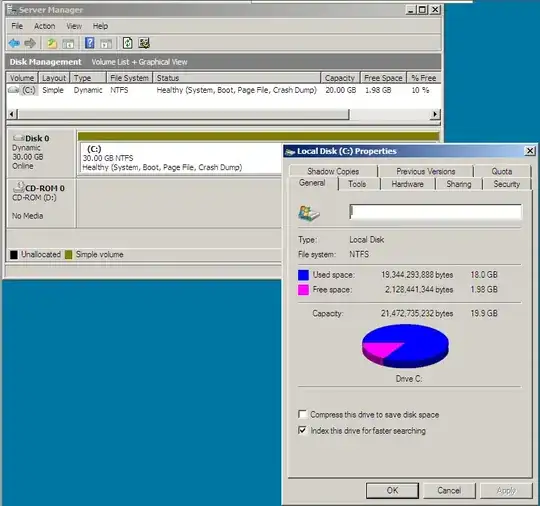Select the General tab
This screenshot has width=540, height=506.
[x=312, y=183]
